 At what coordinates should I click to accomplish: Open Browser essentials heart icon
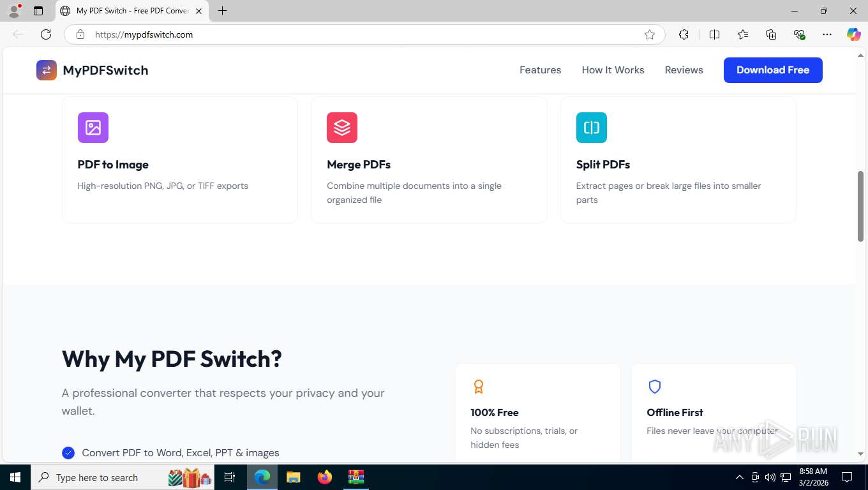pyautogui.click(x=799, y=34)
